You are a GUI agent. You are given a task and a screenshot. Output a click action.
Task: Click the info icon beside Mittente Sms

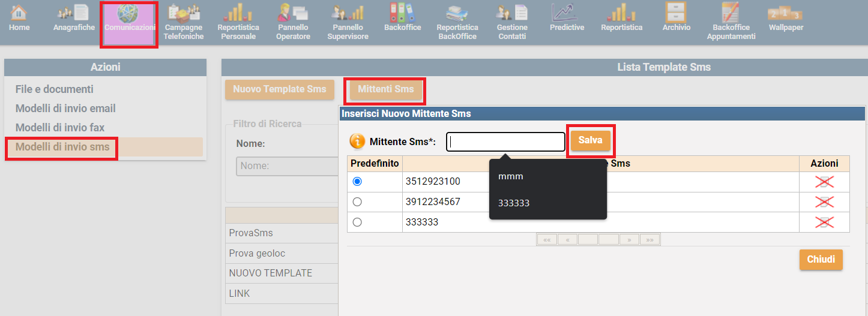click(x=357, y=141)
